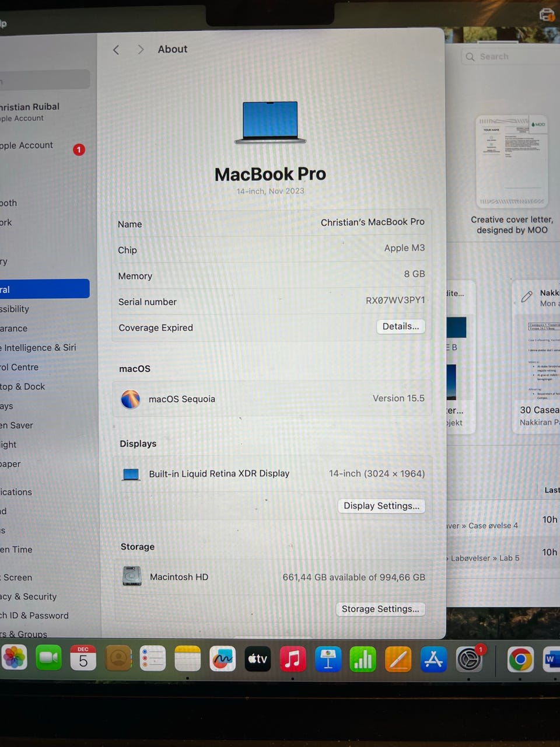Click the settings sidebar search field
Image resolution: width=560 pixels, height=747 pixels.
tap(44, 80)
